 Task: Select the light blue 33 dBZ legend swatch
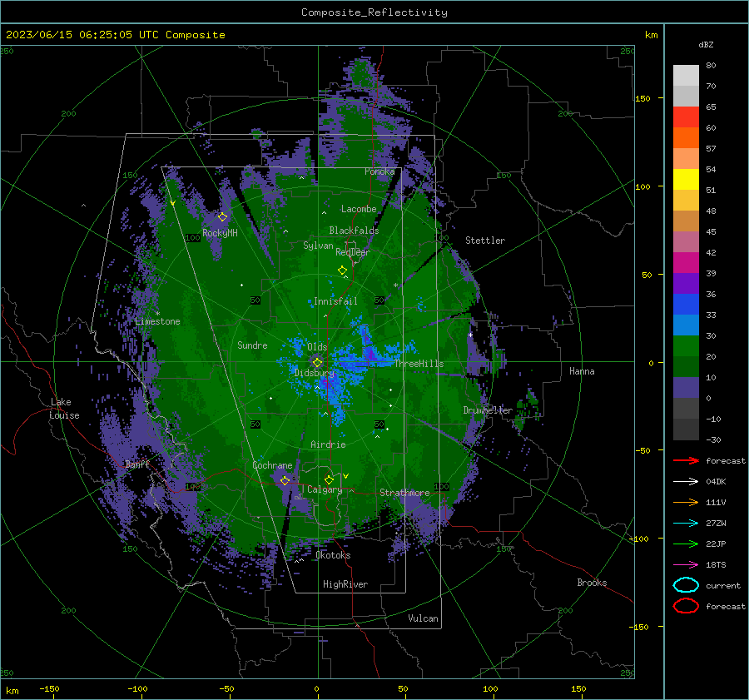[x=686, y=325]
